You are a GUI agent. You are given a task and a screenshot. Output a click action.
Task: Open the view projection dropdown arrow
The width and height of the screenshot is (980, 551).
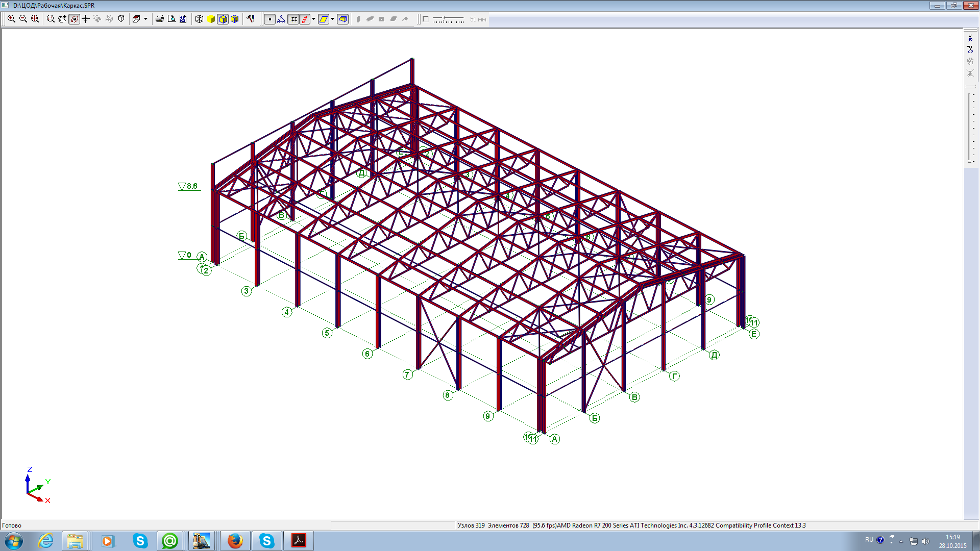pos(146,19)
